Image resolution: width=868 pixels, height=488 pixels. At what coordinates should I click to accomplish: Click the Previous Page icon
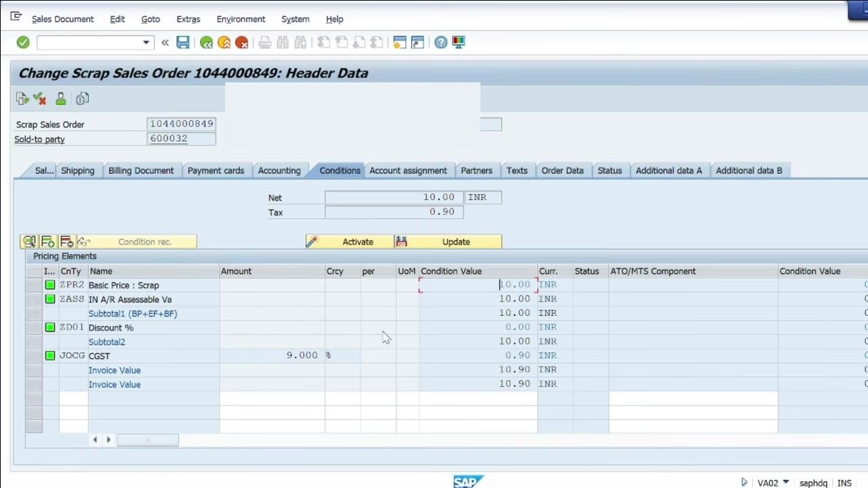[342, 43]
